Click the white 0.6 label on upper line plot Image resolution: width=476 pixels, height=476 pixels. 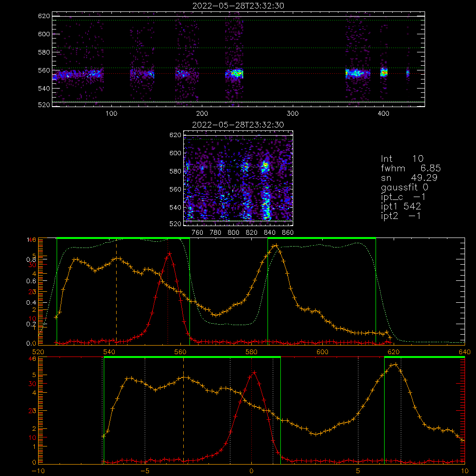tap(31, 281)
